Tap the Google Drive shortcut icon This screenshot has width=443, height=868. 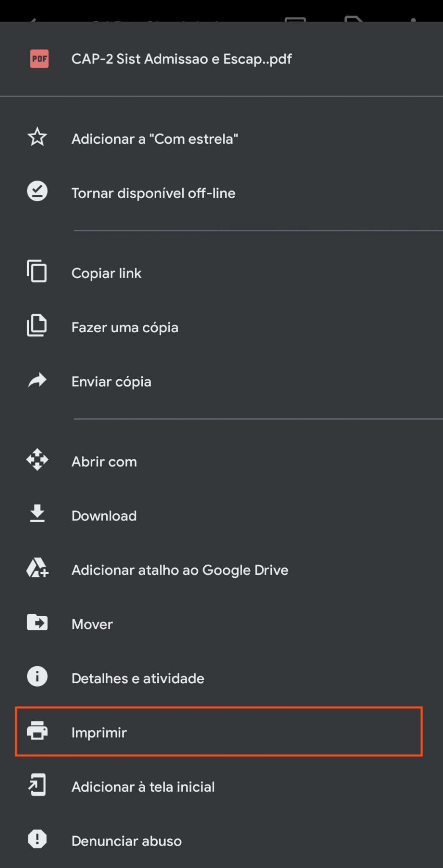tap(37, 568)
